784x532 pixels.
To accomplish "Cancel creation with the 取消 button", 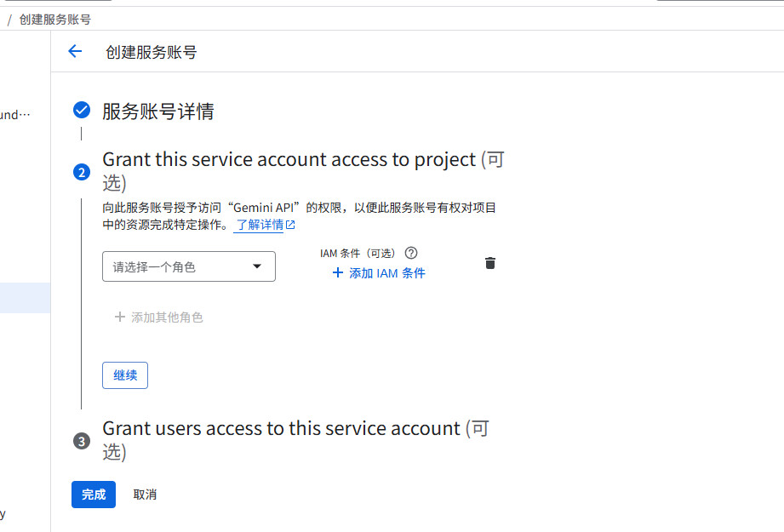I will [145, 495].
